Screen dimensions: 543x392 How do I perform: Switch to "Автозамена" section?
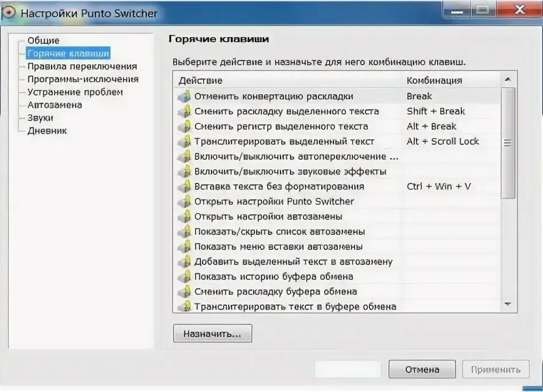point(55,105)
